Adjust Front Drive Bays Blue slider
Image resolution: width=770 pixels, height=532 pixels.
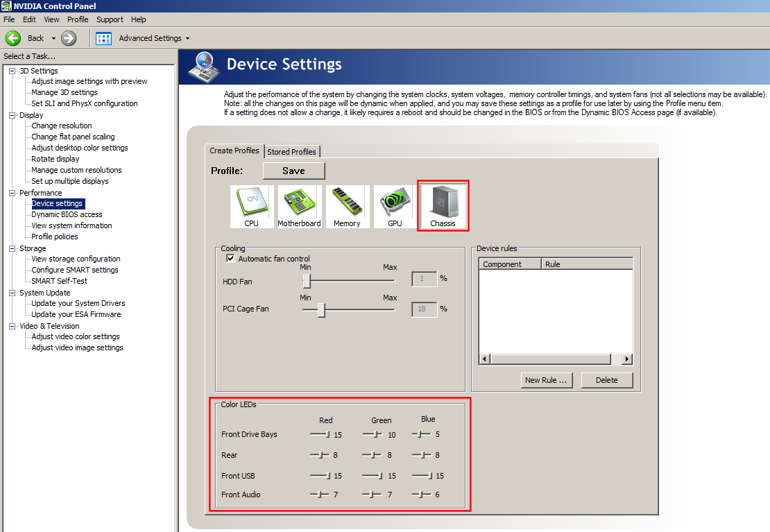point(421,434)
